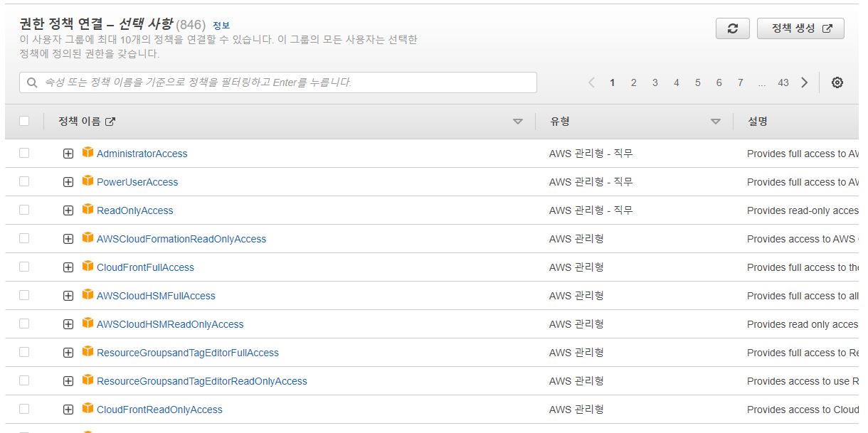Screen dimensions: 868x433
Task: Click the orange policy icon for ReadOnlyAccess
Action: [88, 209]
